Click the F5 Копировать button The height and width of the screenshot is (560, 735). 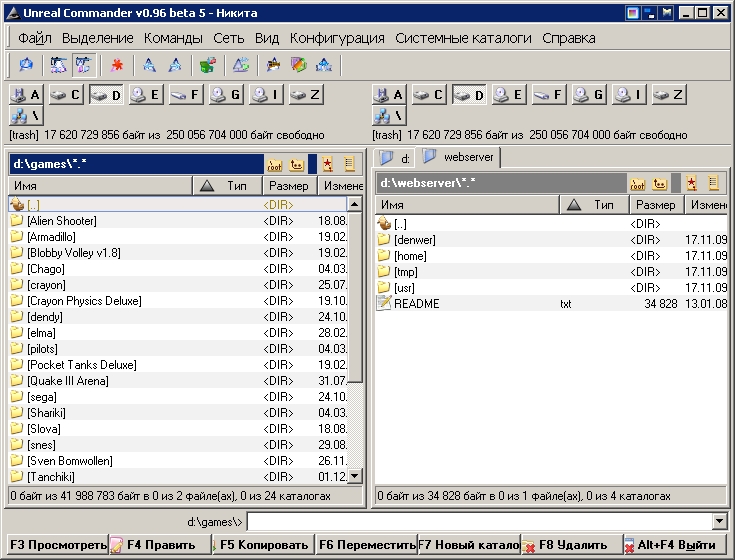point(263,545)
